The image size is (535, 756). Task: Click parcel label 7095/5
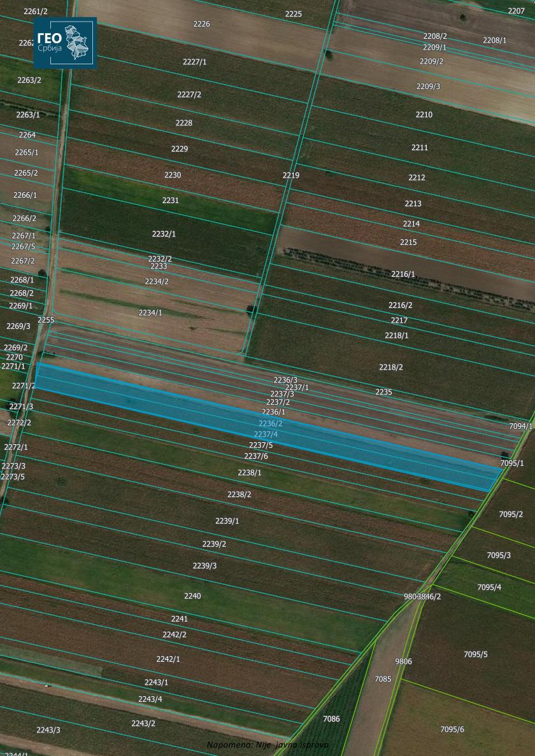[x=476, y=654]
